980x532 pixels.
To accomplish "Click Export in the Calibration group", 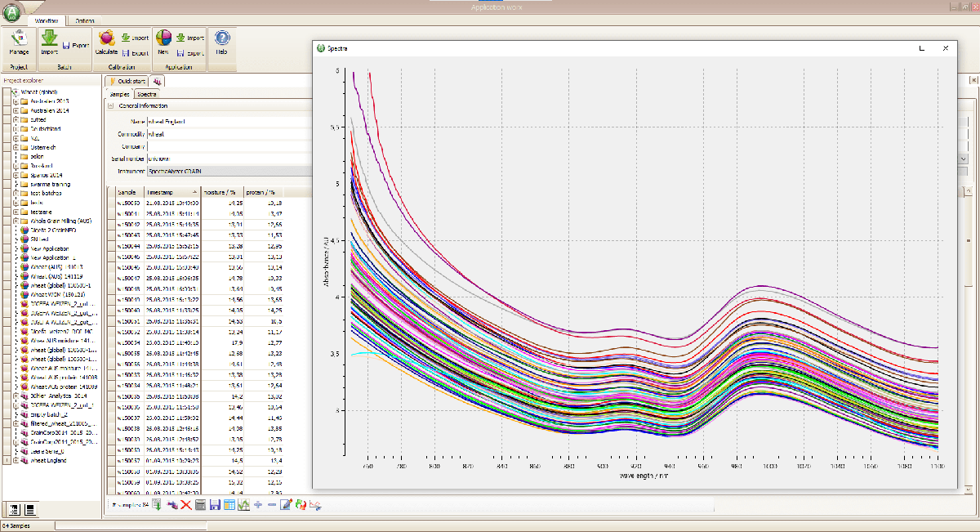I will (134, 53).
